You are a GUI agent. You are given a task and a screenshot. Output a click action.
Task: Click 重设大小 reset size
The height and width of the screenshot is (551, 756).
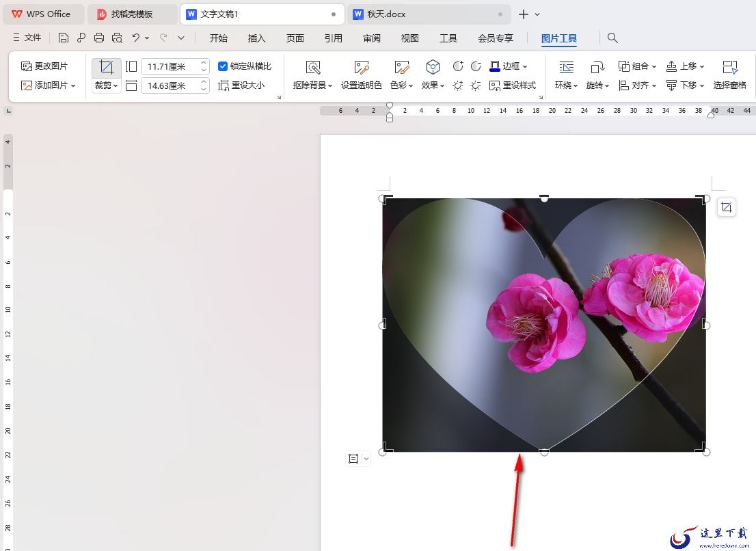click(241, 85)
